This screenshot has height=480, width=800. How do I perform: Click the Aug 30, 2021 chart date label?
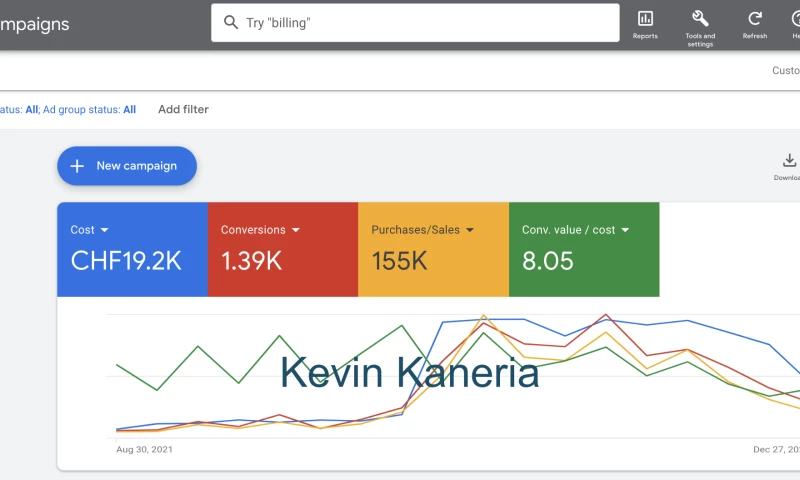pos(145,450)
